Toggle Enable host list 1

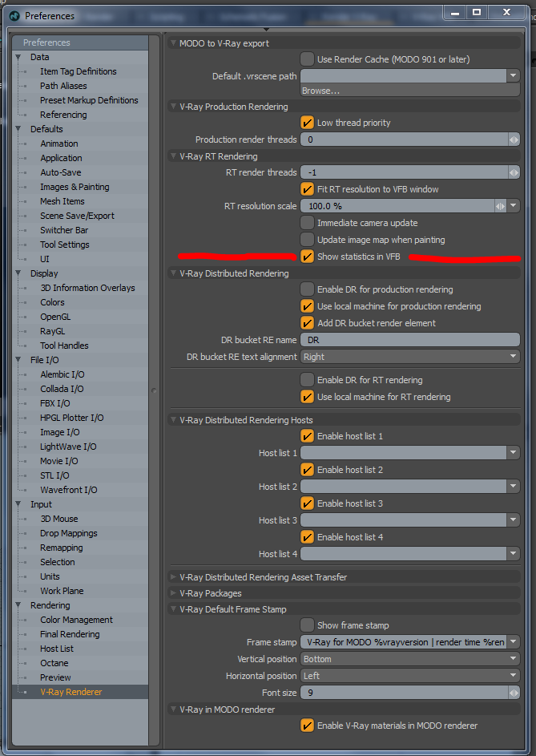(x=307, y=436)
